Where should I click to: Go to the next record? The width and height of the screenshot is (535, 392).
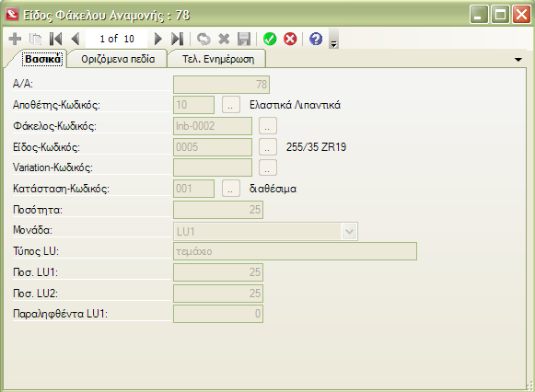[157, 39]
